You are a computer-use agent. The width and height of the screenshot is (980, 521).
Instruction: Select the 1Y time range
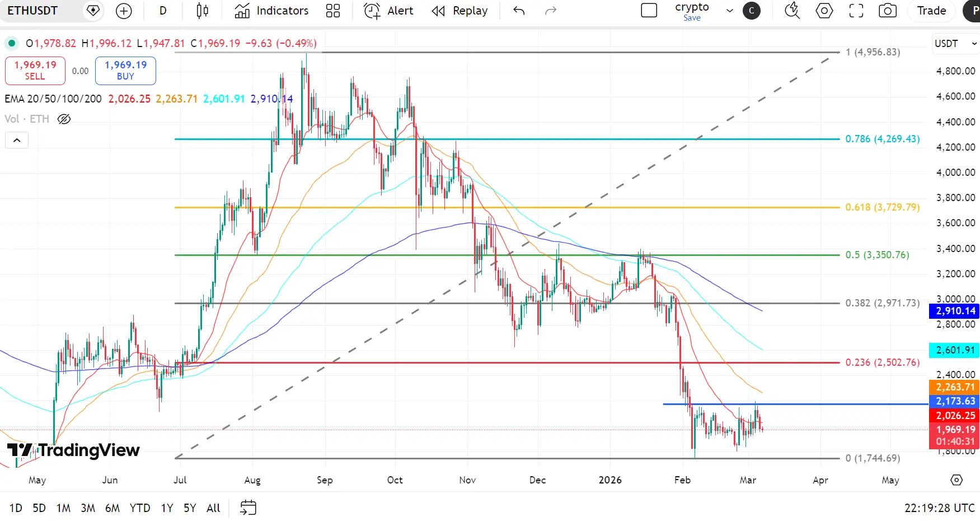pyautogui.click(x=167, y=508)
